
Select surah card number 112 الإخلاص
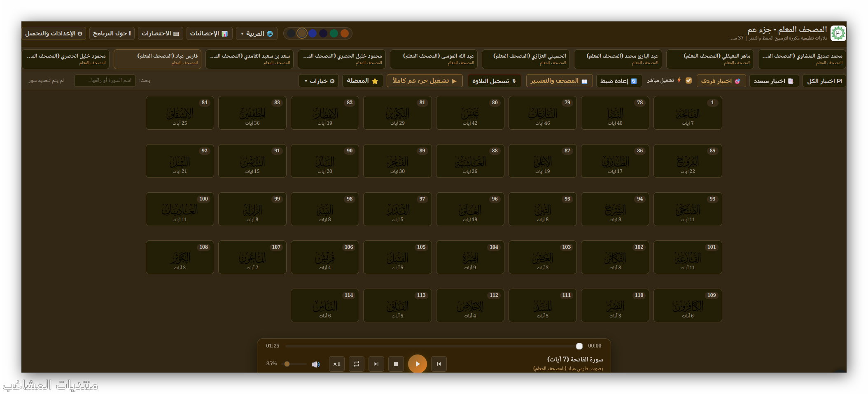click(470, 305)
